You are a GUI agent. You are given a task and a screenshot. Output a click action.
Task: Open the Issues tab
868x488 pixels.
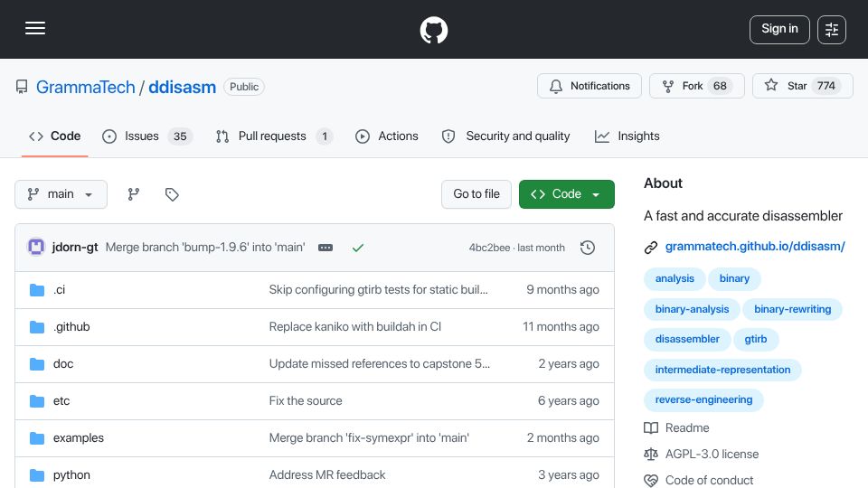pyautogui.click(x=147, y=136)
